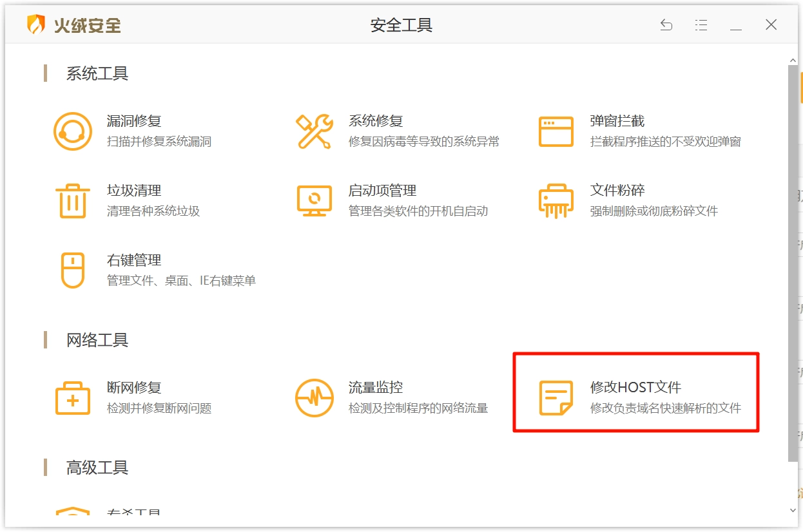This screenshot has width=803, height=532.
Task: Click description 检测并修复断网问题
Action: coord(159,408)
